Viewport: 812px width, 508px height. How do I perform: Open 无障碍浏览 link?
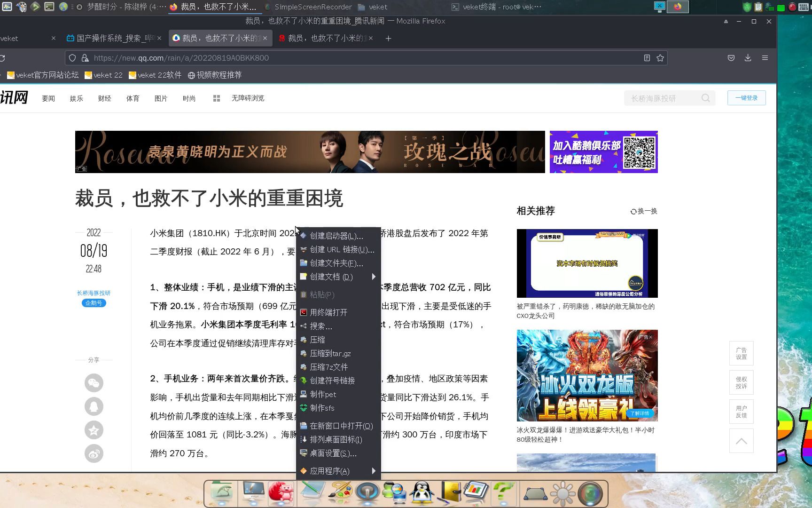tap(248, 98)
